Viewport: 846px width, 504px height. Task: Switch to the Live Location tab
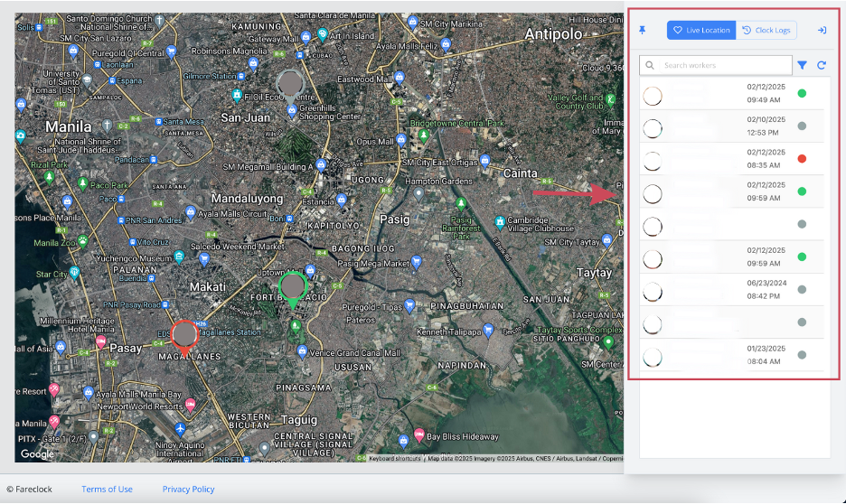(701, 30)
